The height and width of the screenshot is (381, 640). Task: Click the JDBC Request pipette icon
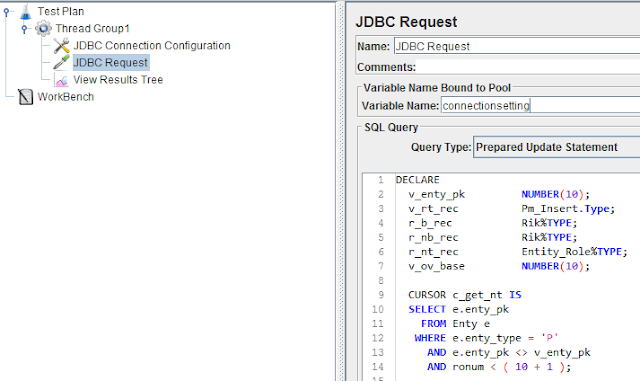tap(61, 62)
